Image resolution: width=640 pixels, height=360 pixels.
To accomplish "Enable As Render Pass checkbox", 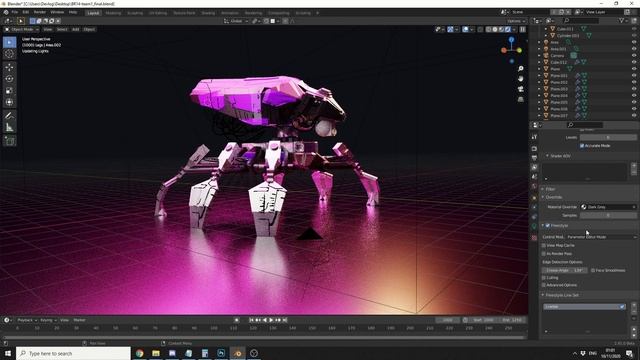I will pos(544,253).
